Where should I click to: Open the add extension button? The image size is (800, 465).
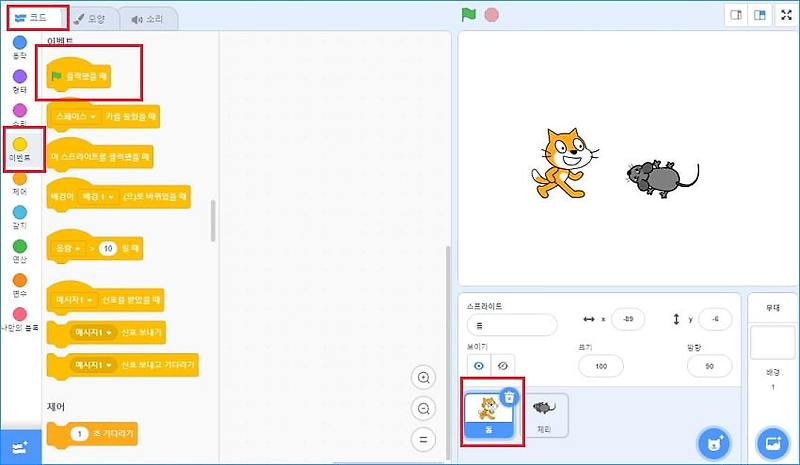click(20, 448)
